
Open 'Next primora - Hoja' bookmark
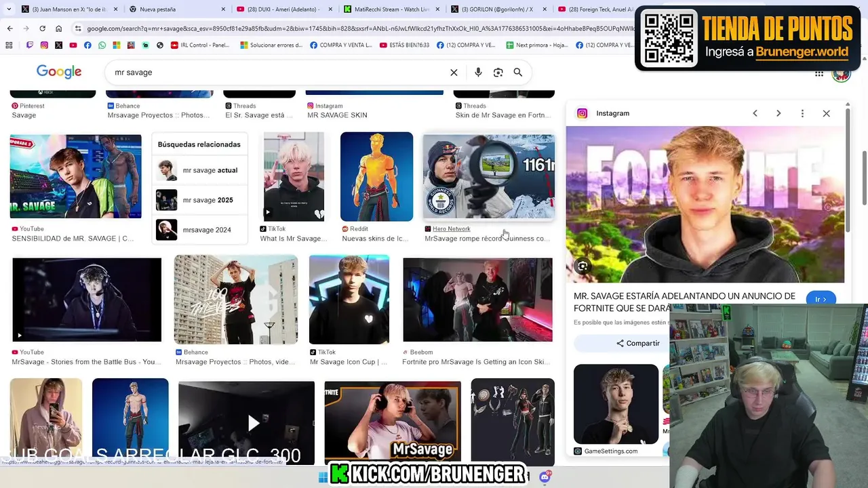click(537, 45)
